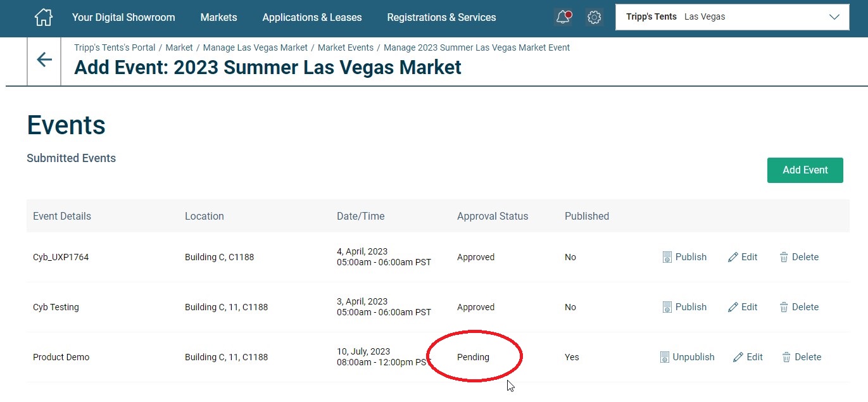Click trash icon for Product Demo row
The image size is (868, 402).
coord(786,357)
